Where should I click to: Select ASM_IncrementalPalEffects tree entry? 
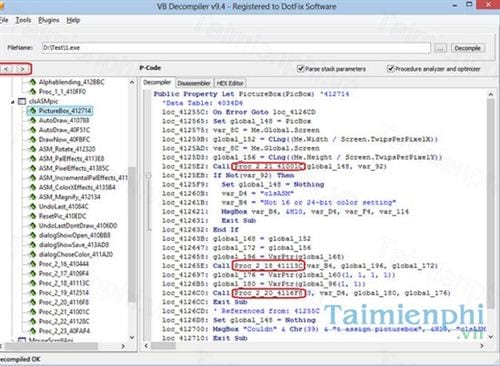click(83, 178)
